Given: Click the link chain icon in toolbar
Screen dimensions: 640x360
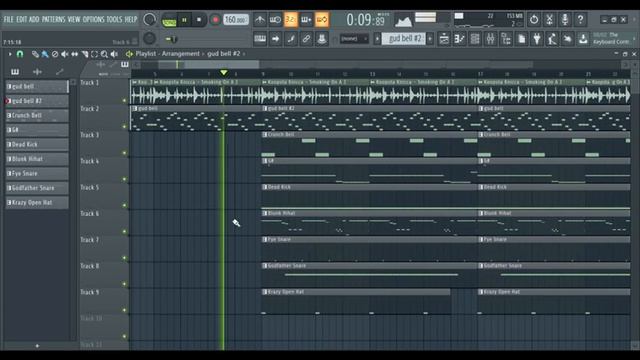Looking at the screenshot, I should pos(306,39).
